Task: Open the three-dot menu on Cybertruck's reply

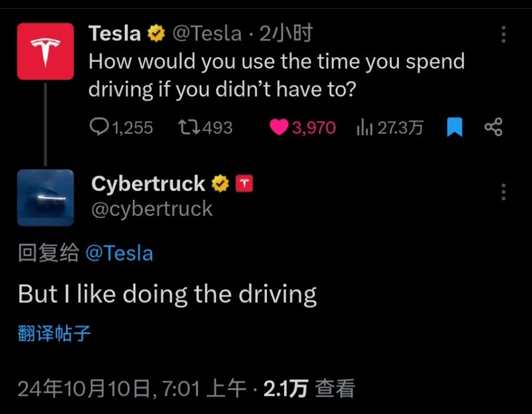Action: tap(503, 192)
